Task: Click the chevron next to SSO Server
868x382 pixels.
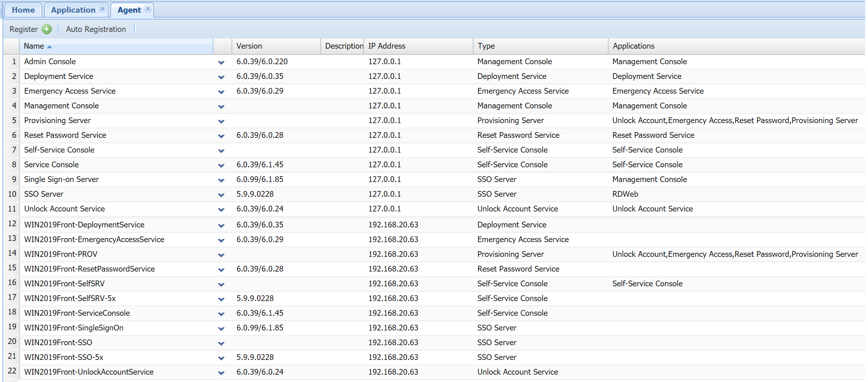Action: (x=221, y=195)
